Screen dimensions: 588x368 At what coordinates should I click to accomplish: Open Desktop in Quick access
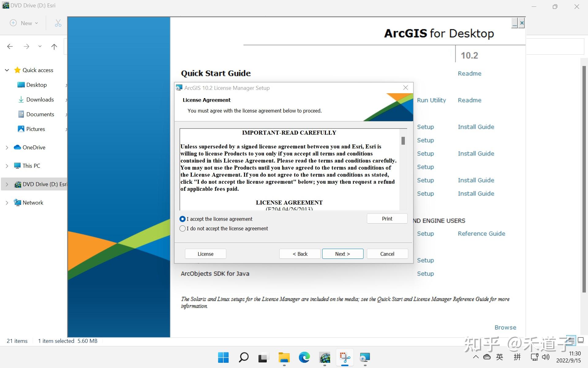coord(36,85)
